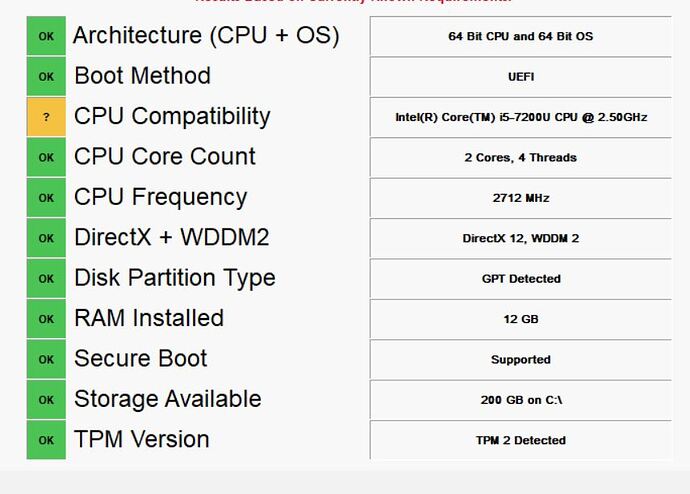Click the OK status beside Boot Method
The height and width of the screenshot is (494, 690).
point(46,77)
